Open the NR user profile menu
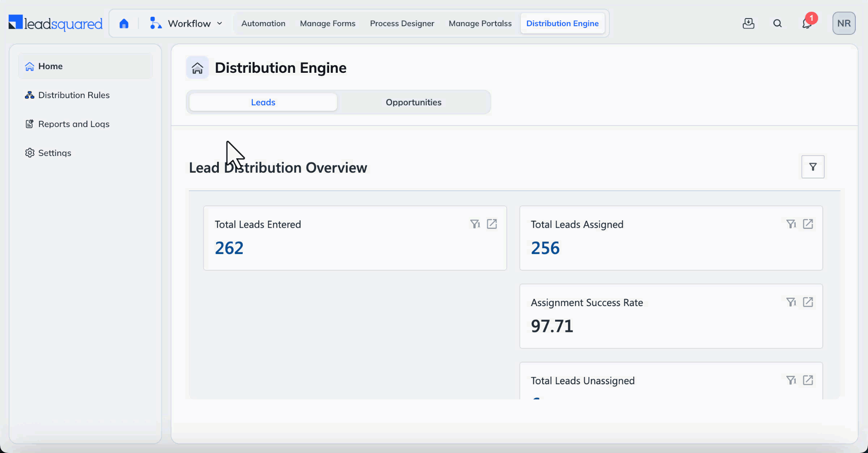This screenshot has width=868, height=453. (x=844, y=24)
